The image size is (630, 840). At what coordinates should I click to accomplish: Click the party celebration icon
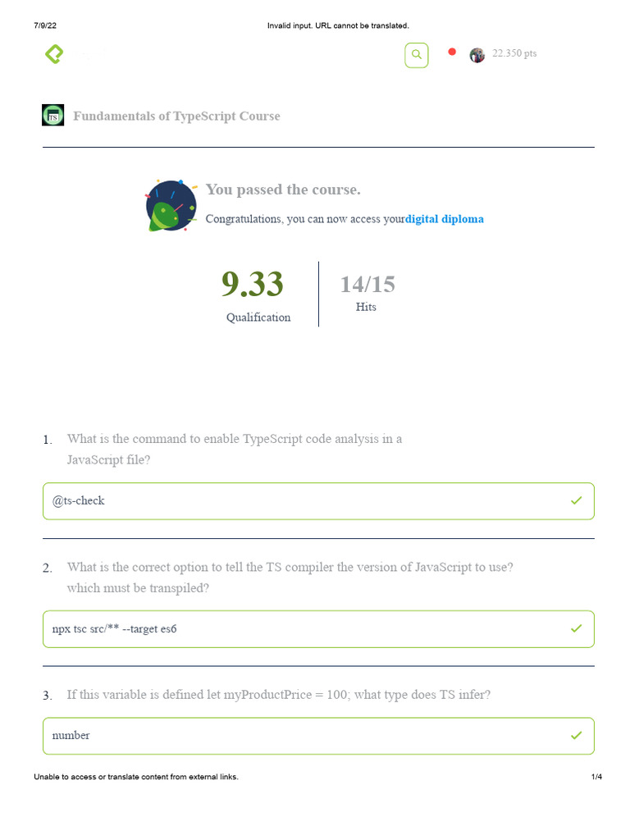click(171, 206)
